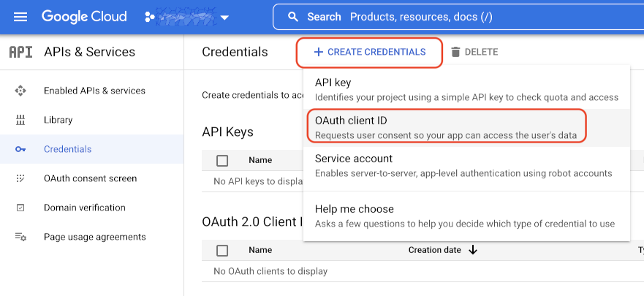Click the Credentials key icon
Image resolution: width=644 pixels, height=296 pixels.
pos(20,149)
